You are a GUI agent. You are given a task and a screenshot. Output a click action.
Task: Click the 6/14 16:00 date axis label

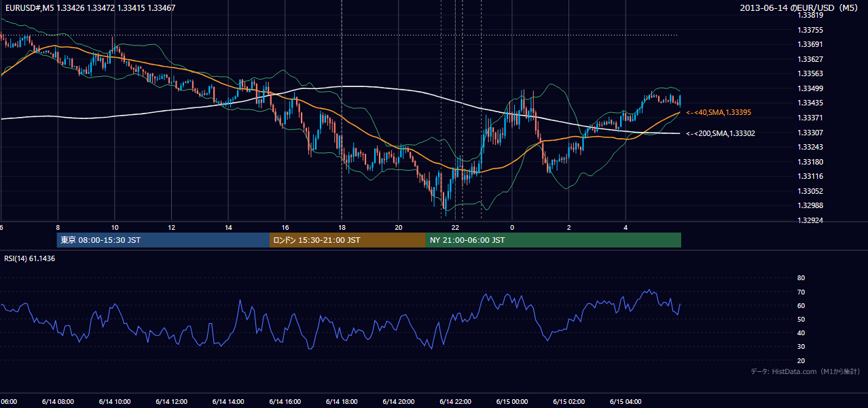click(285, 401)
